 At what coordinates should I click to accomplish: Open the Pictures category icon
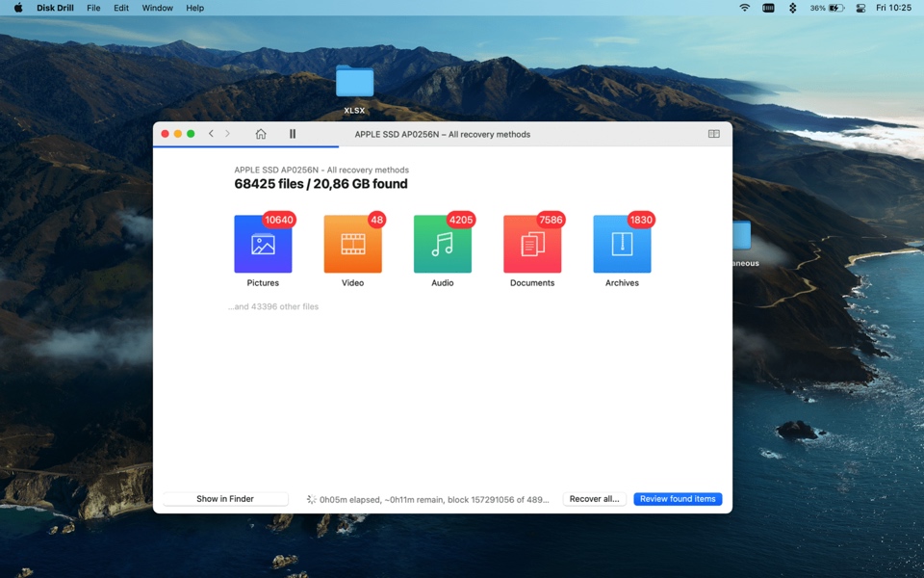[263, 244]
